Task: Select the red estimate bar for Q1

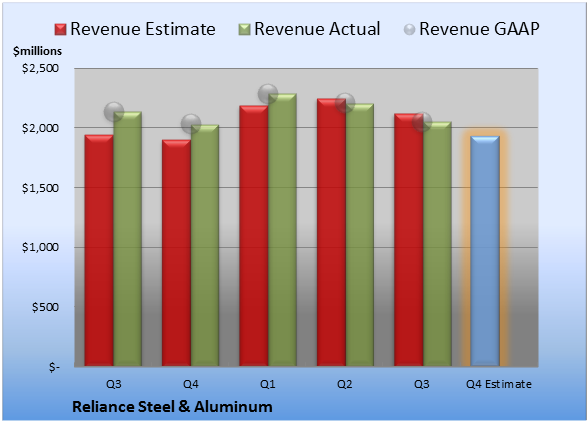Action: [254, 236]
